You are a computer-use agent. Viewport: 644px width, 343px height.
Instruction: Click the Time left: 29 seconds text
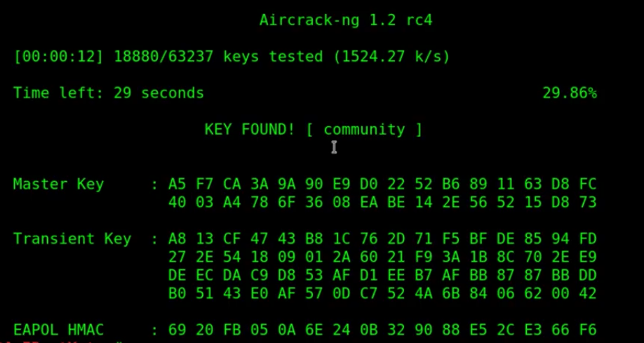(109, 93)
